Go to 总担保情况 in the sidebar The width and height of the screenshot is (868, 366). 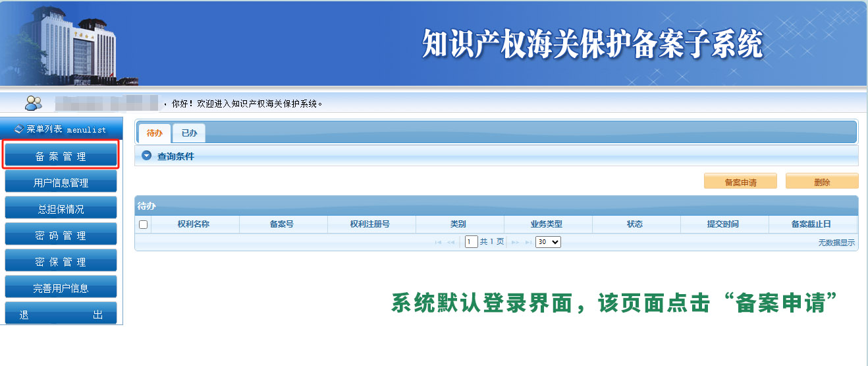61,209
